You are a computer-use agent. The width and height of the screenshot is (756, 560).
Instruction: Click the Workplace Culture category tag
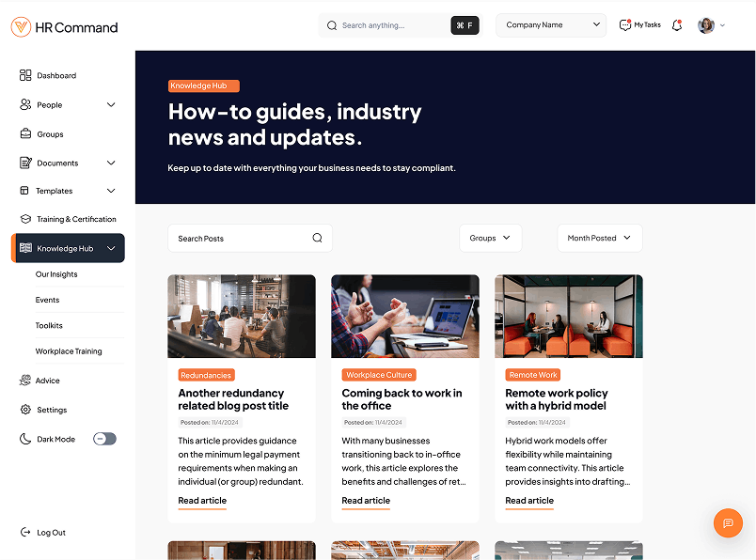click(379, 375)
